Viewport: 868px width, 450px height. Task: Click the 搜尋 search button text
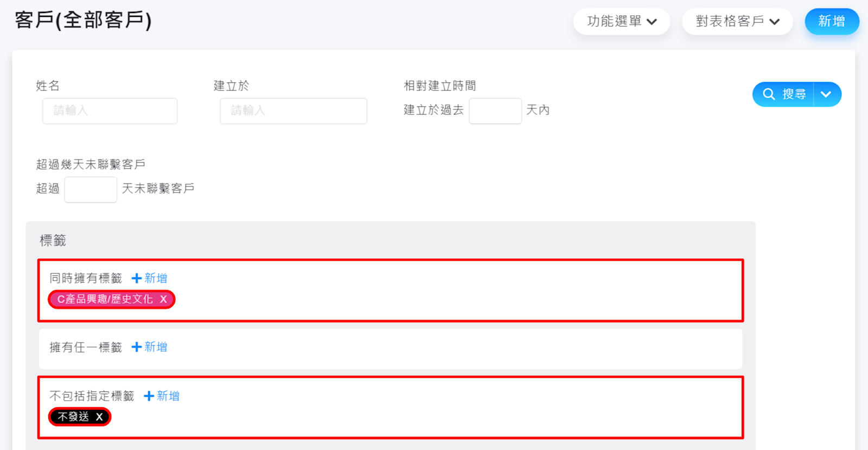coord(794,94)
